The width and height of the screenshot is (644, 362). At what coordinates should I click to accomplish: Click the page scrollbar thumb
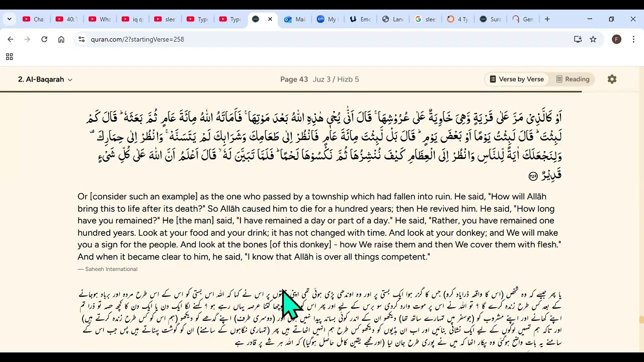click(x=641, y=320)
